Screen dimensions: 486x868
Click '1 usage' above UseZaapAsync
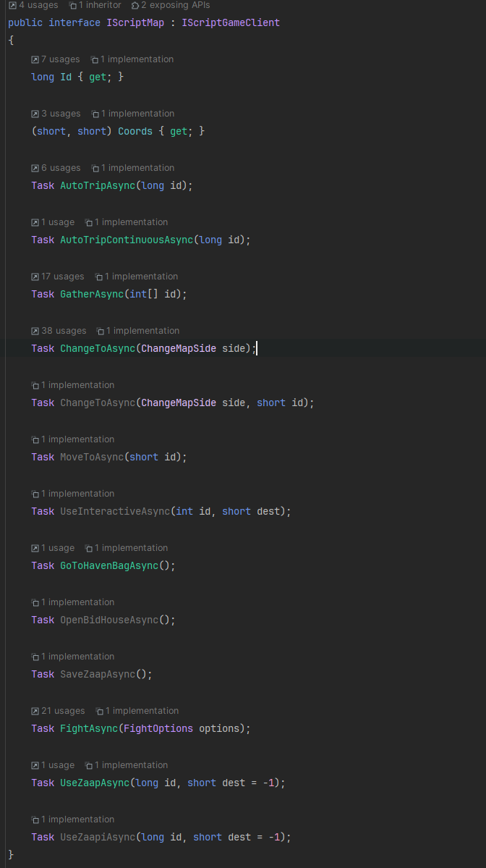58,764
